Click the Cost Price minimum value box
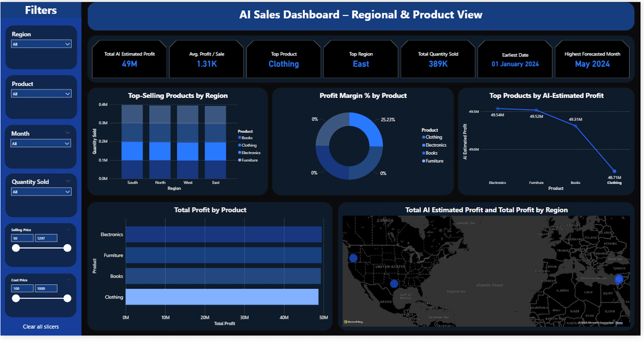644x342 pixels. 22,288
